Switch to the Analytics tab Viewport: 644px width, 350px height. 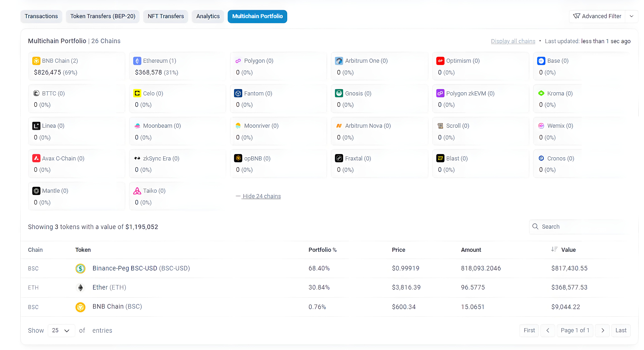(x=208, y=16)
